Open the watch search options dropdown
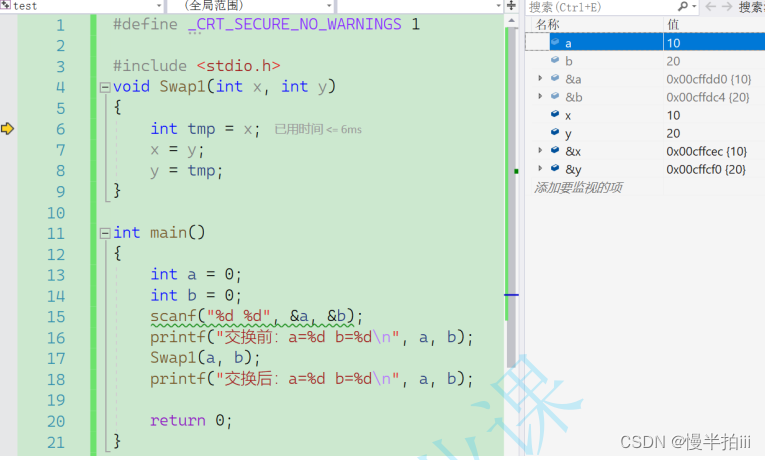The height and width of the screenshot is (460, 765). click(x=694, y=6)
